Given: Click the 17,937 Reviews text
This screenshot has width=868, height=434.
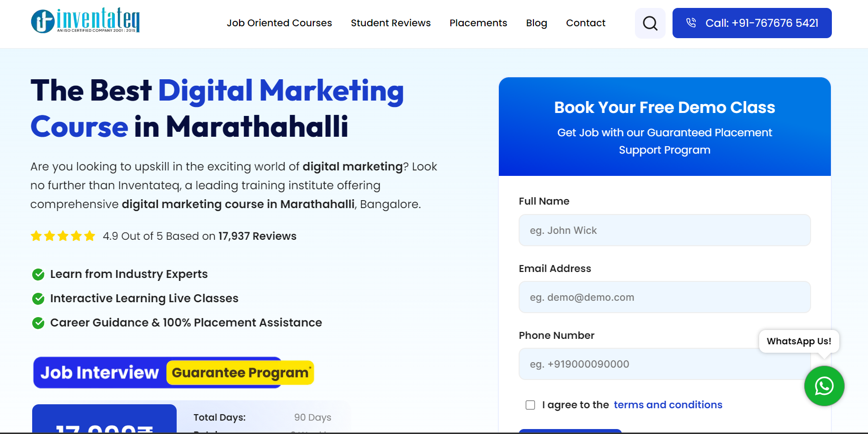Looking at the screenshot, I should [x=257, y=236].
